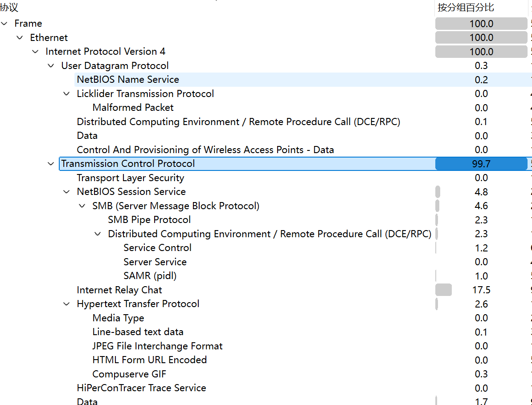Screen dimensions: 532x405
Task: Click the Malformed Packet entry
Action: [x=133, y=108]
